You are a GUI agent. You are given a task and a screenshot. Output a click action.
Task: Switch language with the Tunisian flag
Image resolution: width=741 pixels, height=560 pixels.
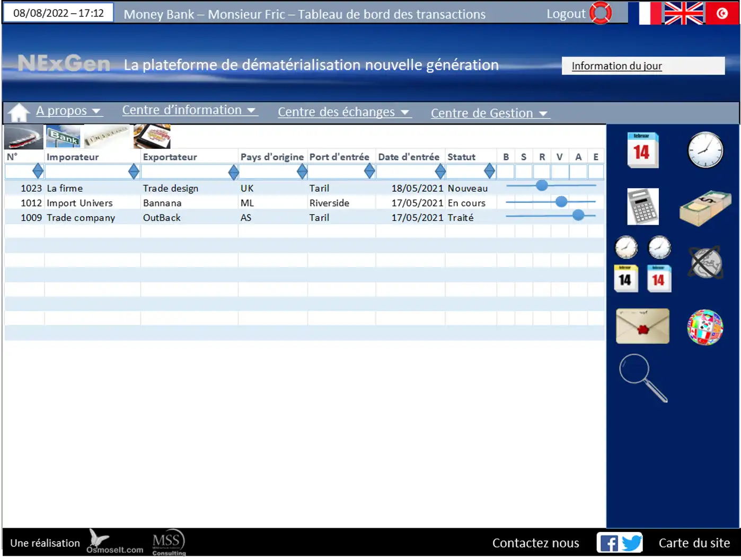click(722, 13)
